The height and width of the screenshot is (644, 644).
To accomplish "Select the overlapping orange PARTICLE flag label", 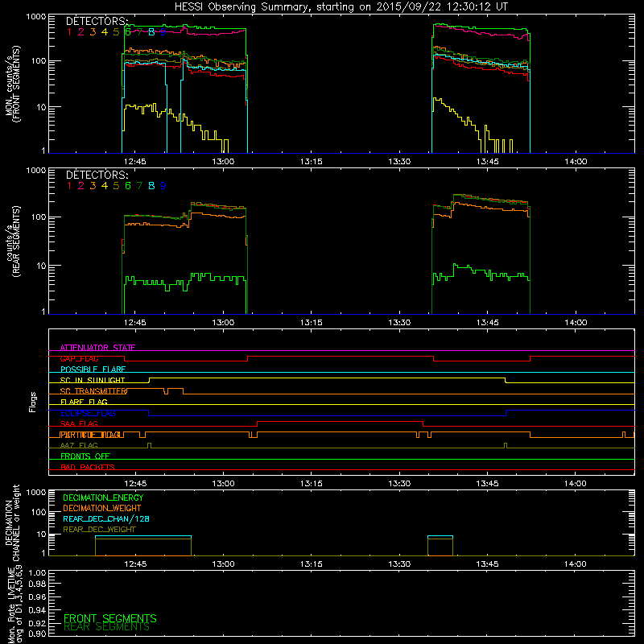I will click(91, 435).
